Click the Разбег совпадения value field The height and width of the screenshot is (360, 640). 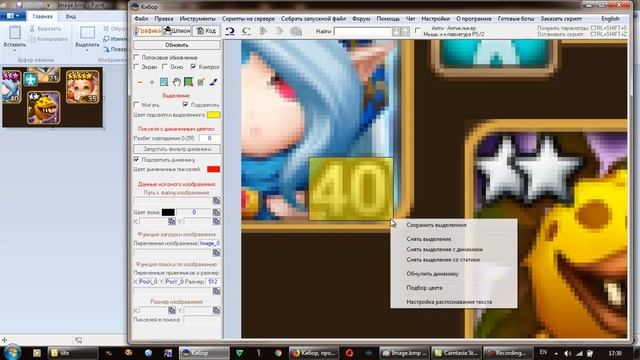coord(209,138)
